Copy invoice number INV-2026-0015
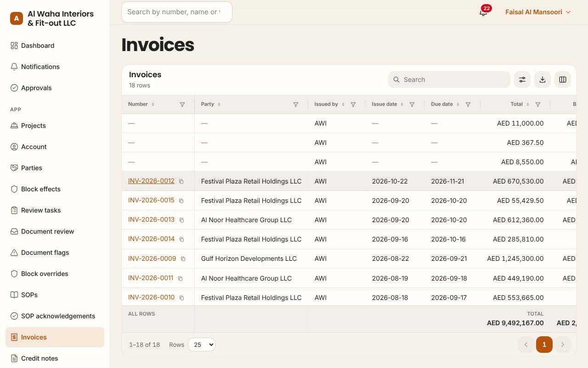588x368 pixels. (181, 201)
